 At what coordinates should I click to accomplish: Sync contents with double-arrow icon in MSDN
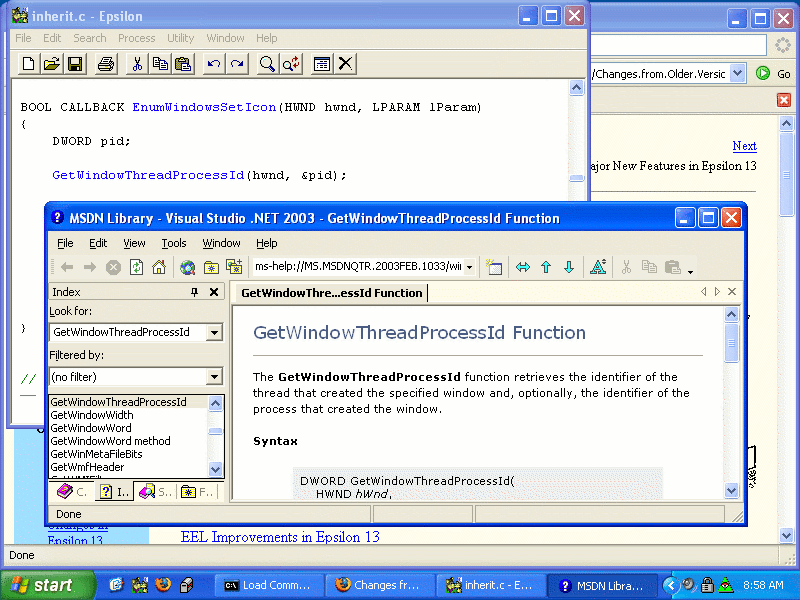pos(523,267)
